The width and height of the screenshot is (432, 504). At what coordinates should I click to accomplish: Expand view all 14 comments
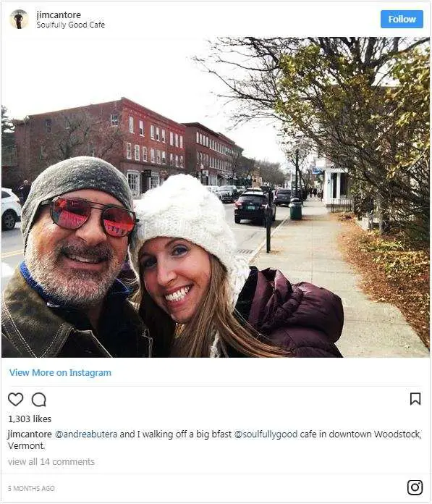[x=51, y=462]
